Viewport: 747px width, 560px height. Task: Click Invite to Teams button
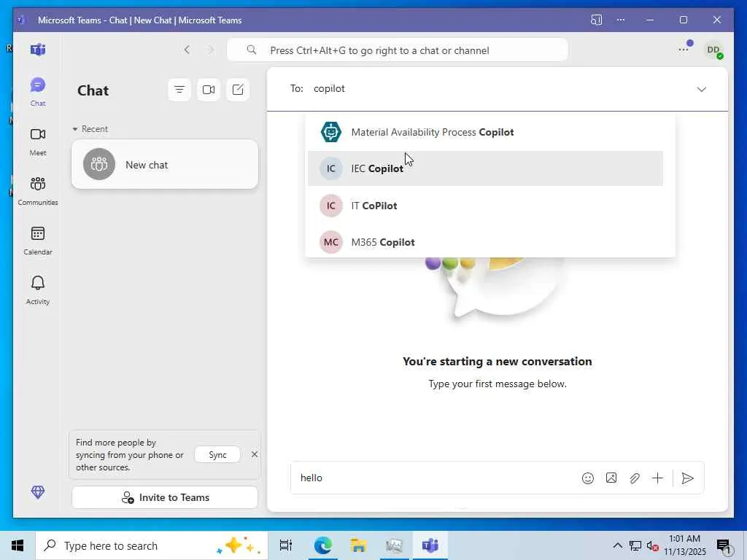coord(165,497)
